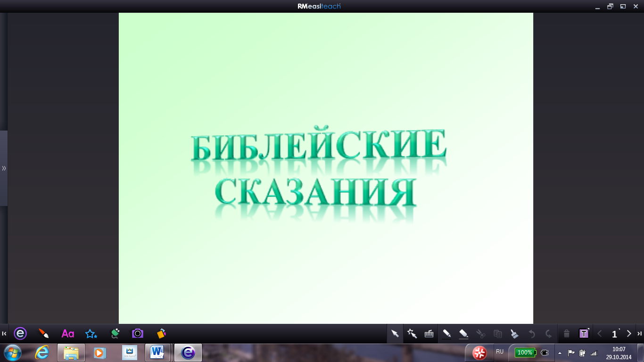Screen dimensions: 644x362
Task: Click the 100% battery meter
Action: [525, 352]
